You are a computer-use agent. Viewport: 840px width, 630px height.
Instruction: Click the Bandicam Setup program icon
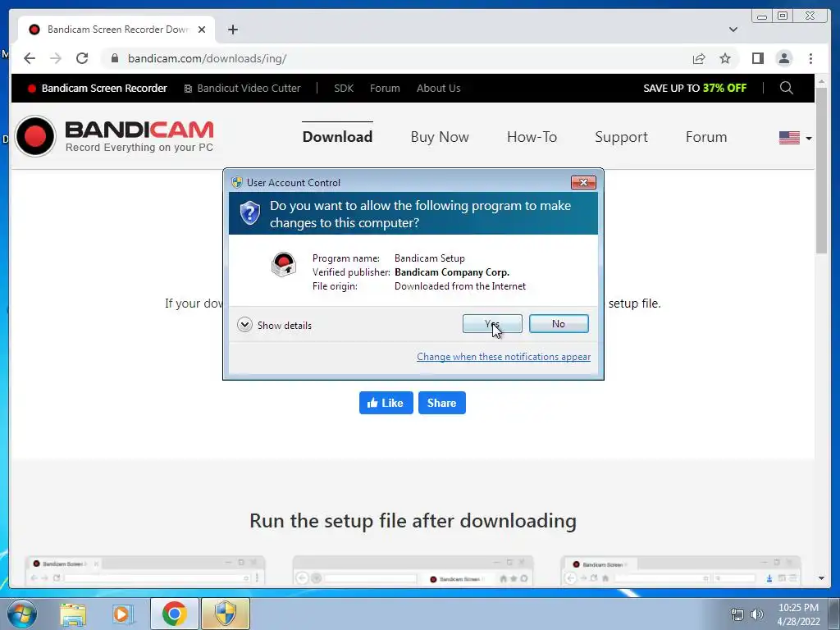pyautogui.click(x=283, y=264)
